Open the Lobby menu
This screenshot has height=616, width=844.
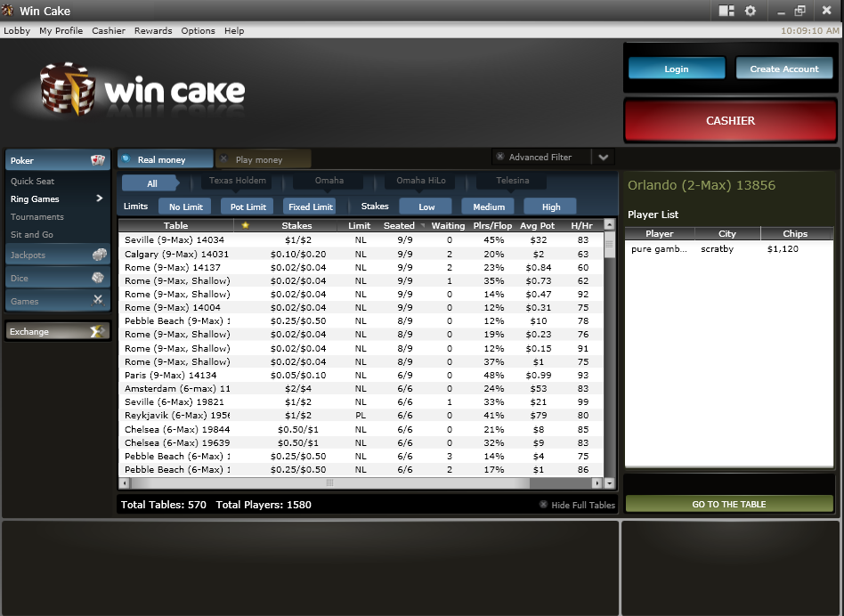pyautogui.click(x=17, y=30)
